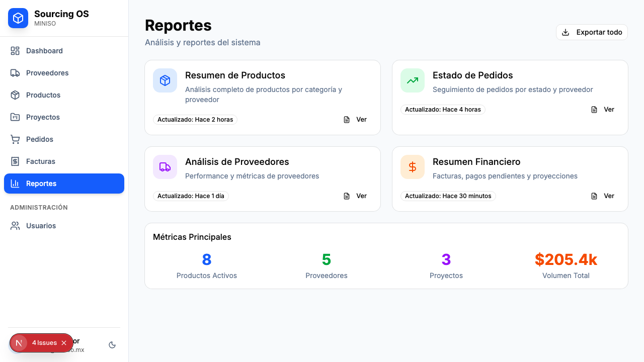Viewport: 644px width, 362px height.
Task: Click the 5 Proveedores metric
Action: coord(327,265)
